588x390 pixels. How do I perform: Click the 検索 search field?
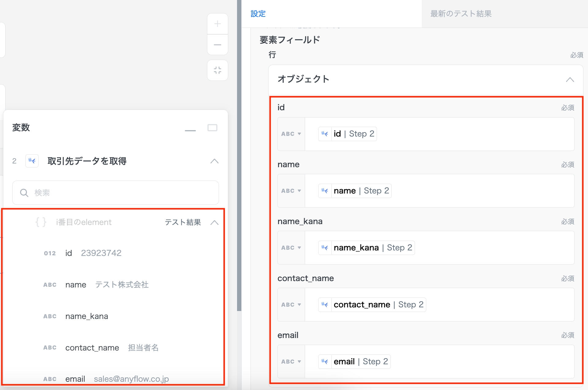(115, 193)
